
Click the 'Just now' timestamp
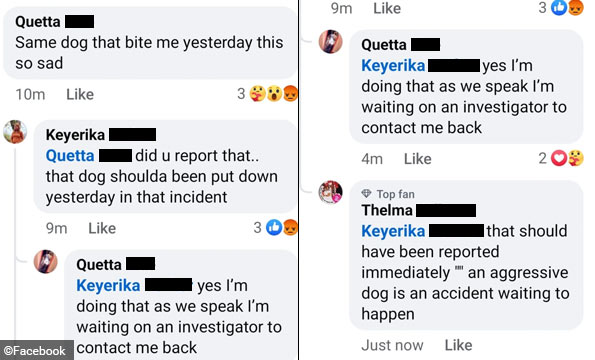pyautogui.click(x=392, y=345)
